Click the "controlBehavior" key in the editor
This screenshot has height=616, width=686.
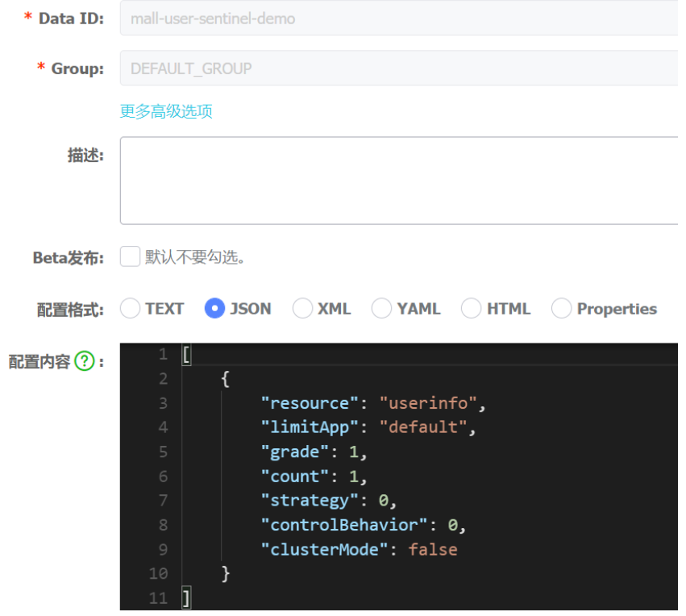click(x=344, y=525)
